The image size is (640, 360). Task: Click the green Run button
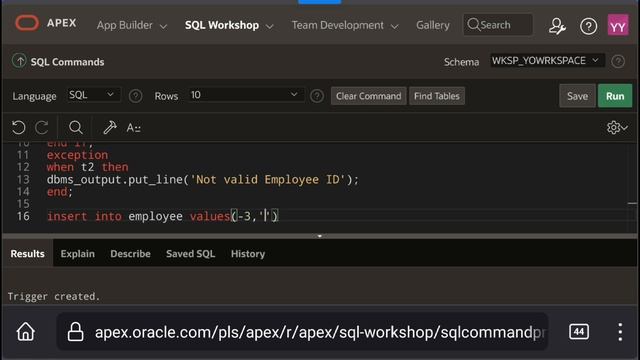coord(615,96)
